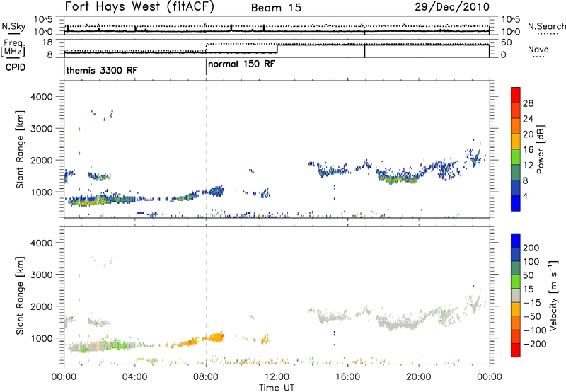The image size is (566, 392).
Task: Click the "12:00" time tick label
Action: point(277,377)
